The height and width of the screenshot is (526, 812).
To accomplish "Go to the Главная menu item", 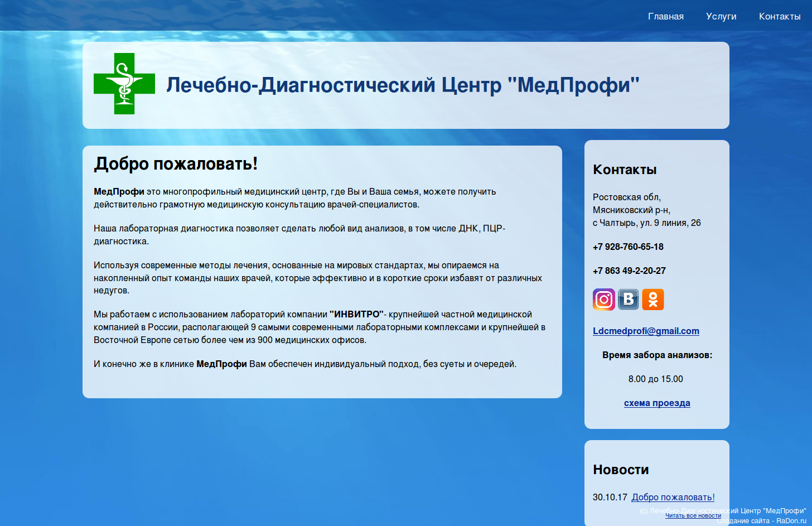I will point(666,16).
